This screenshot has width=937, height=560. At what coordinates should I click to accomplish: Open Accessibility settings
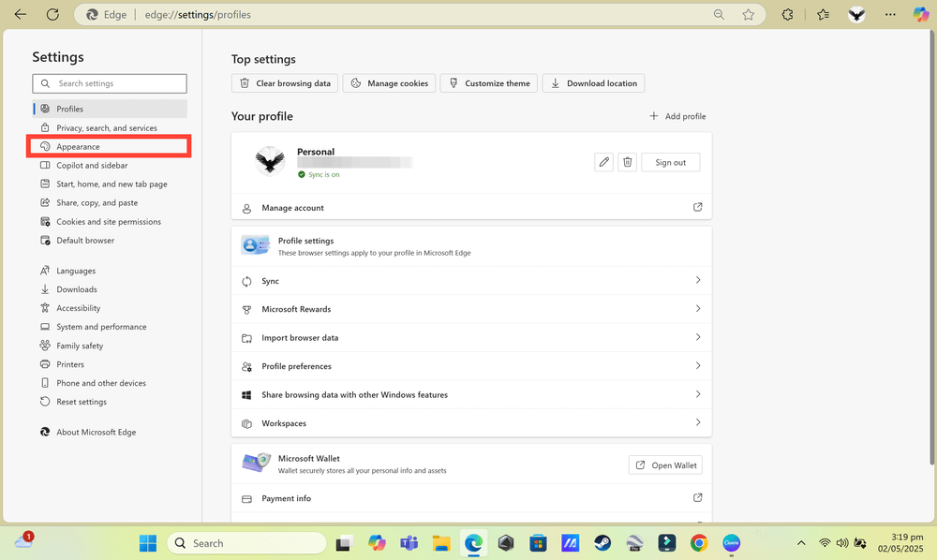click(x=110, y=308)
